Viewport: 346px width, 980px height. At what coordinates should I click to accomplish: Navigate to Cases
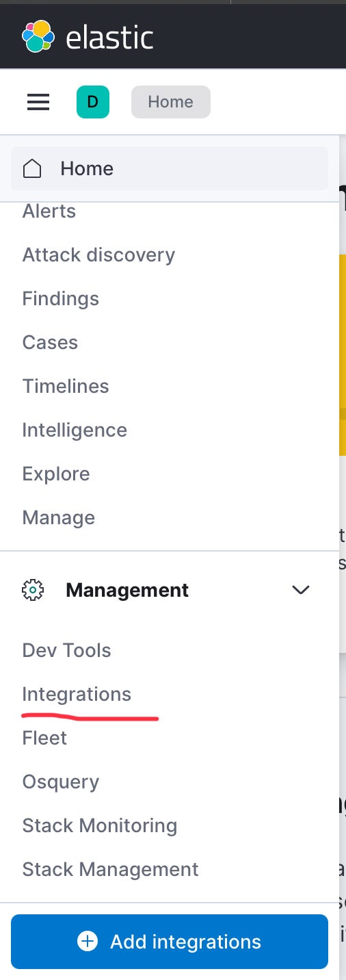click(50, 342)
